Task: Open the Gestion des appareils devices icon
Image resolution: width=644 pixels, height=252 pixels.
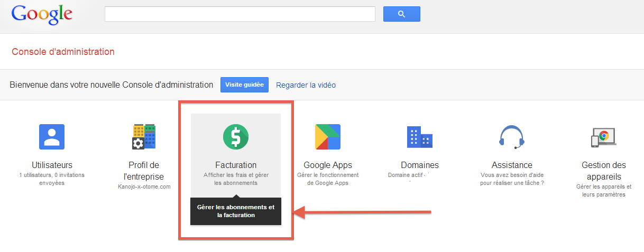Action: pyautogui.click(x=604, y=137)
